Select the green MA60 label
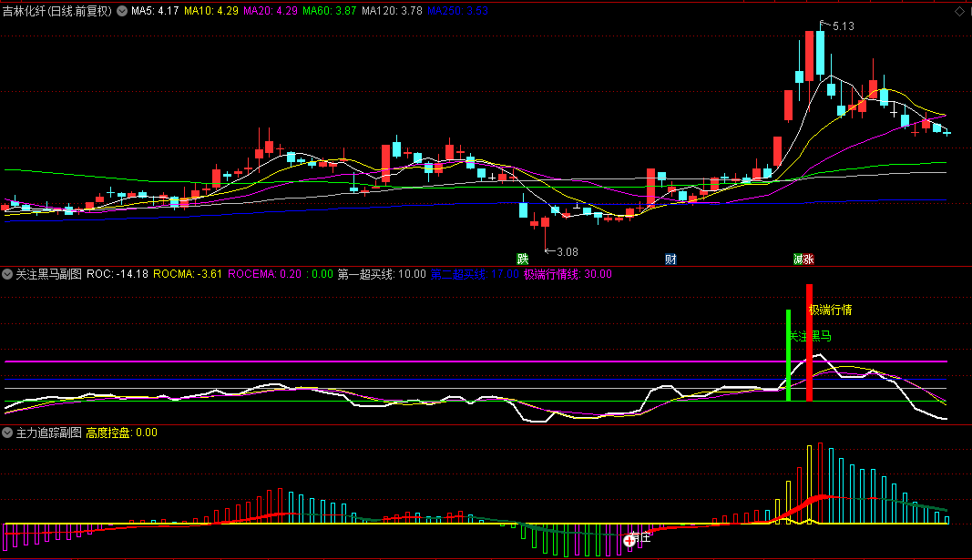 pyautogui.click(x=329, y=12)
